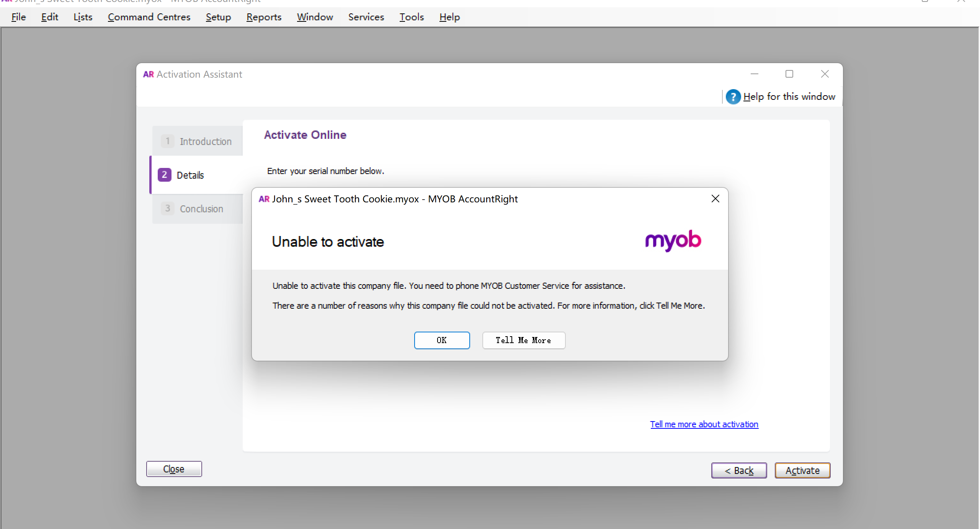Open the Lists menu
The width and height of the screenshot is (980, 529).
tap(83, 17)
